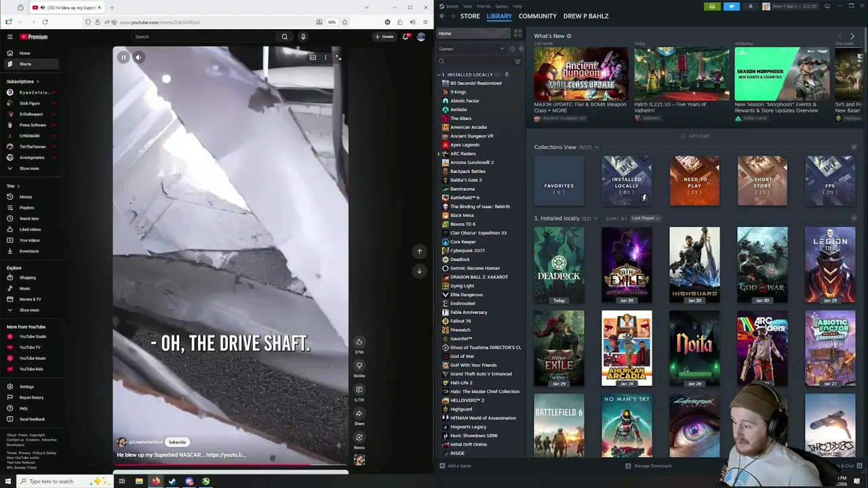Viewport: 868px width, 488px height.
Task: Open the Steam Help menu
Action: point(517,6)
